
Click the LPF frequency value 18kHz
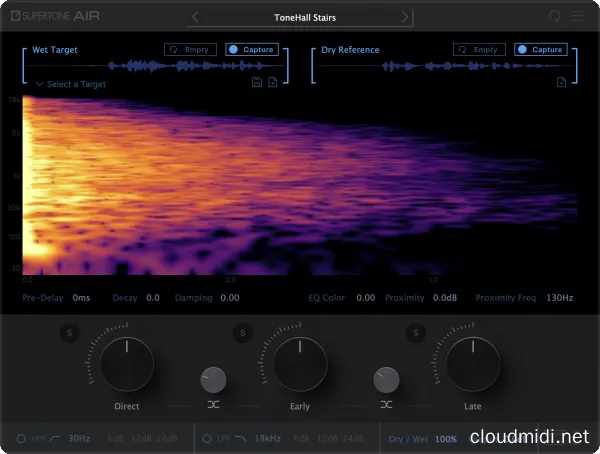[x=268, y=439]
